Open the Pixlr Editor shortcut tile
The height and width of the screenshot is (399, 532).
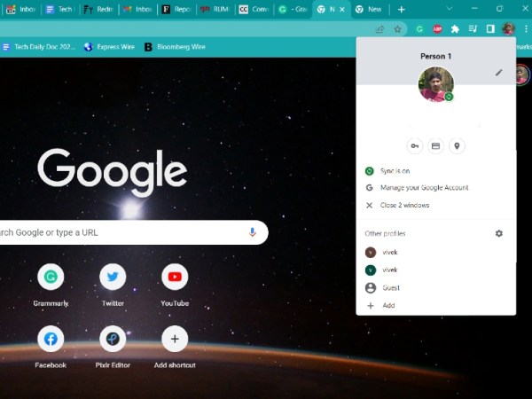(113, 339)
